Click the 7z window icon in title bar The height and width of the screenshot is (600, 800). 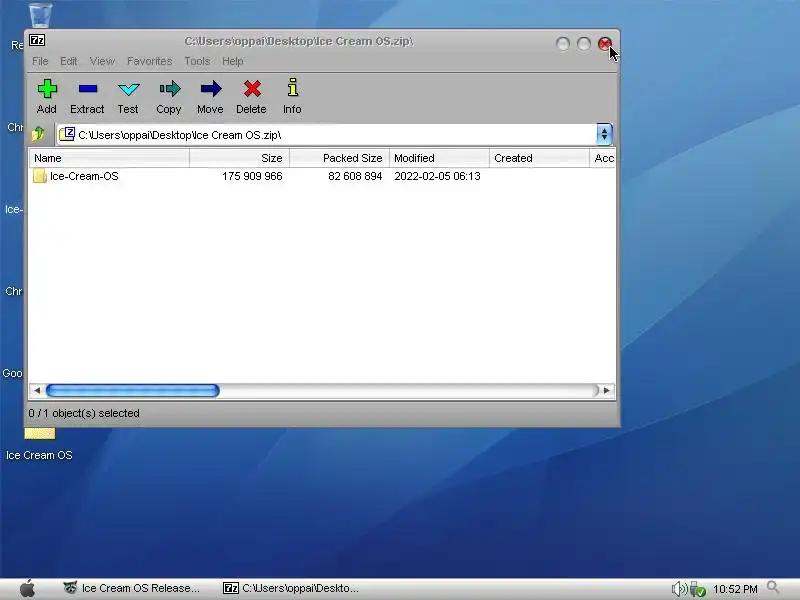tap(37, 40)
